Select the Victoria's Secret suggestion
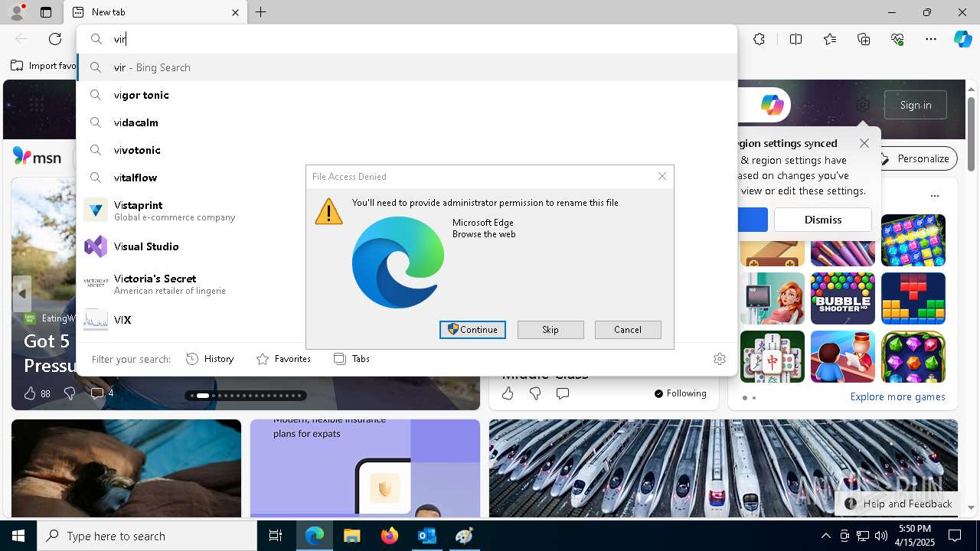The width and height of the screenshot is (980, 551). (191, 284)
